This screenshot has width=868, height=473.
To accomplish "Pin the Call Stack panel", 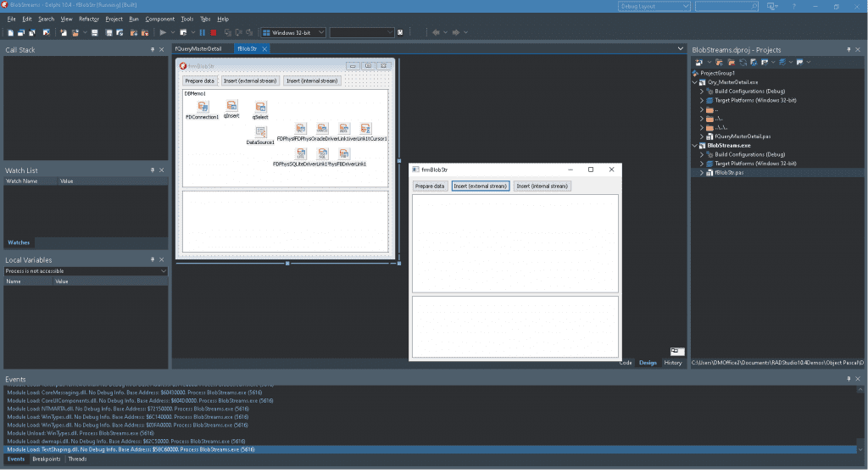I will click(153, 50).
